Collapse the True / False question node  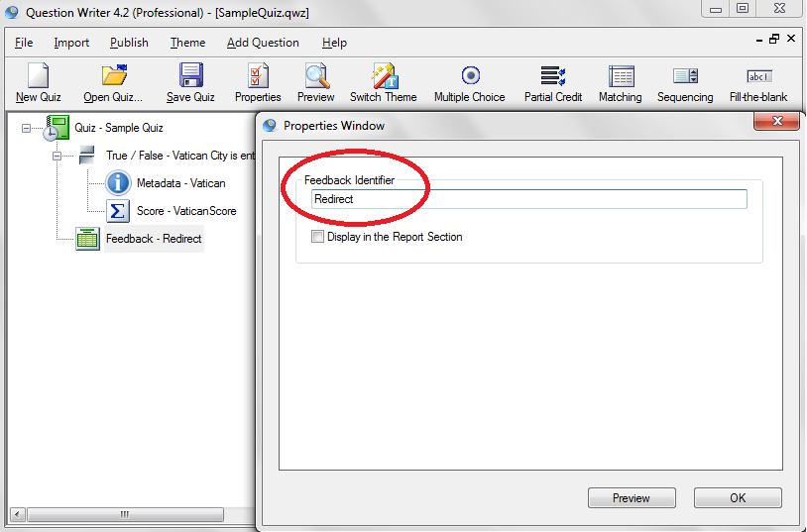[x=58, y=156]
